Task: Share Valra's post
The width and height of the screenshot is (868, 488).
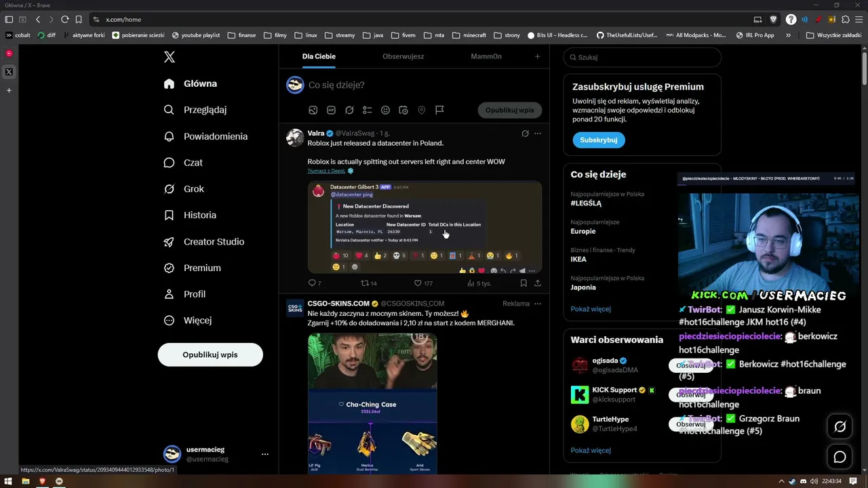Action: pos(538,283)
